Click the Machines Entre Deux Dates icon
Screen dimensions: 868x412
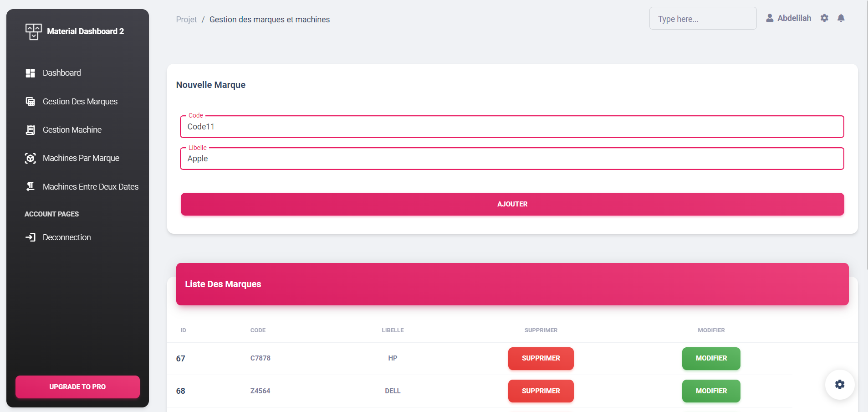(31, 186)
